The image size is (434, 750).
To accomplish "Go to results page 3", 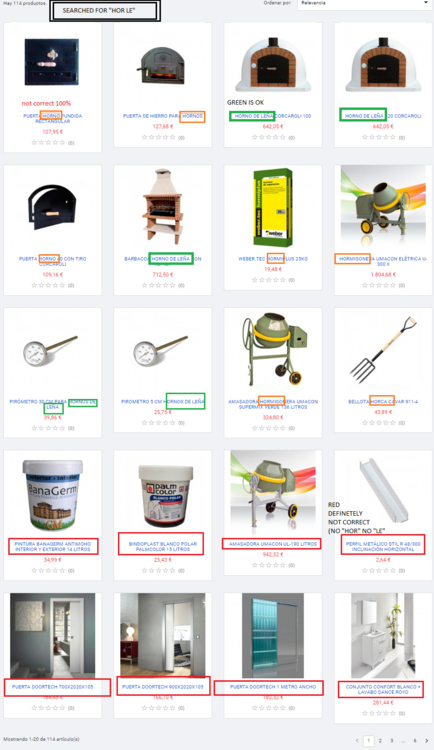I will click(x=391, y=740).
